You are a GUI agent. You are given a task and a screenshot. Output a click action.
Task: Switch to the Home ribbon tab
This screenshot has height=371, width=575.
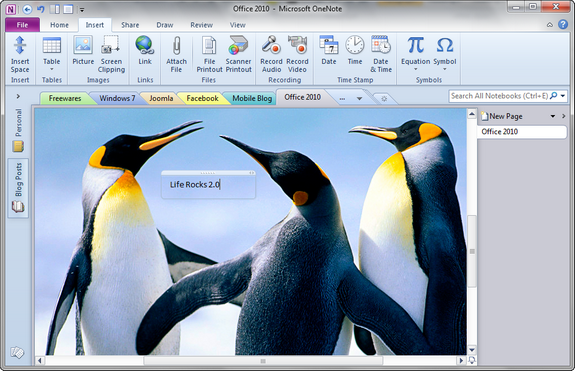(x=59, y=25)
